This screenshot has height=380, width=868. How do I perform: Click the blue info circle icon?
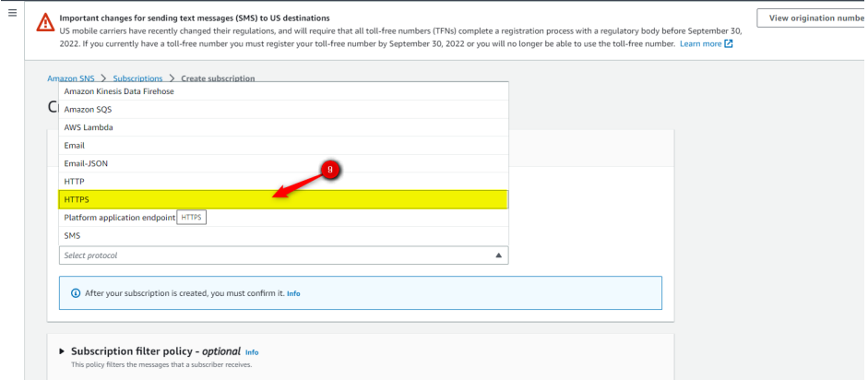75,293
